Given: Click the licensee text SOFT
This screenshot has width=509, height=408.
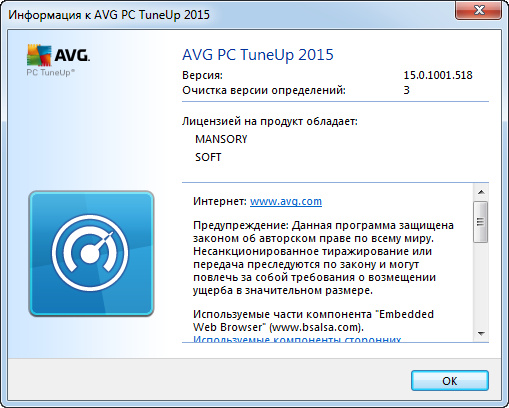Looking at the screenshot, I should tap(208, 157).
